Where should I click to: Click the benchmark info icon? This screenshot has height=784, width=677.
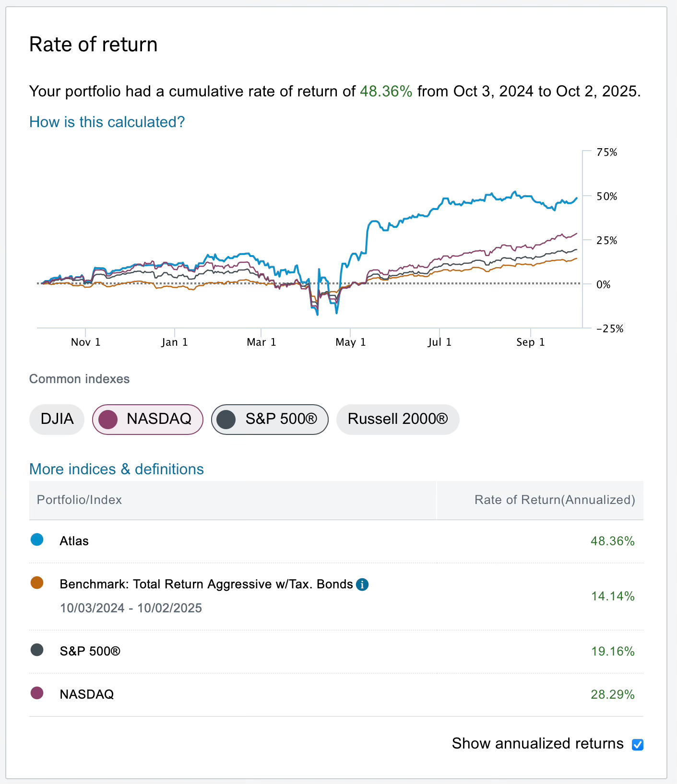pos(362,585)
